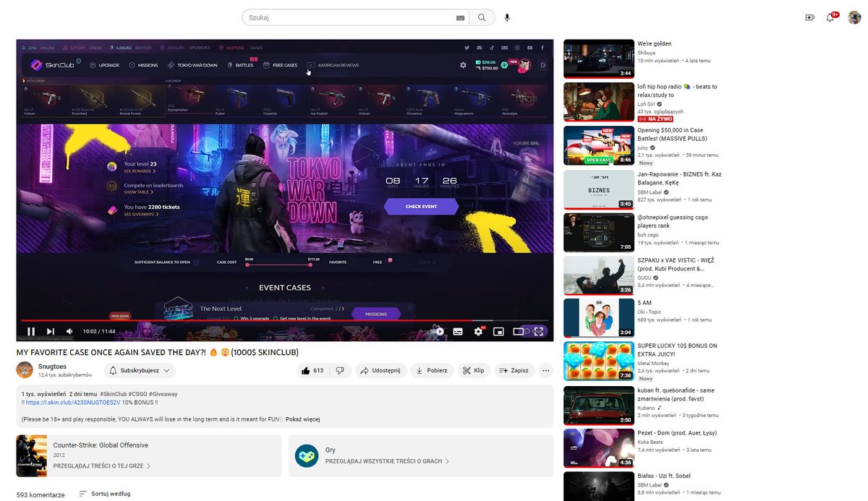This screenshot has width=868, height=501.
Task: Click the 12,4 tys. subskrybentów text
Action: coord(65,375)
